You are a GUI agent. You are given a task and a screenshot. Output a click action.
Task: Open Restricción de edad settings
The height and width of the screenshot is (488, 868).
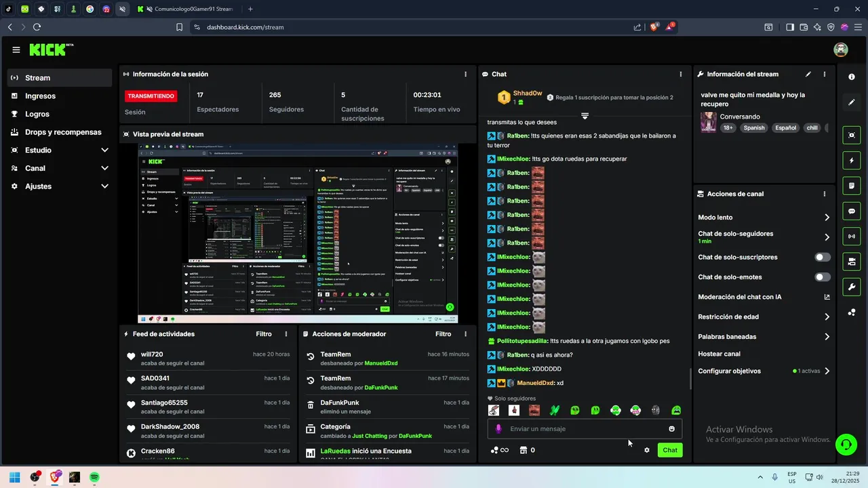coord(764,317)
